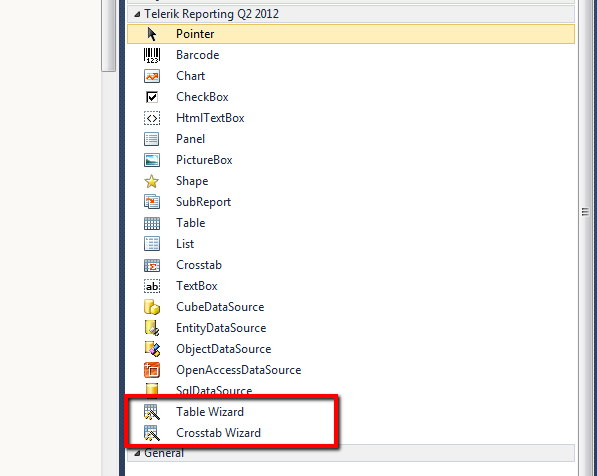Click the Crosstab Wizard text label
This screenshot has height=476, width=597.
point(218,433)
